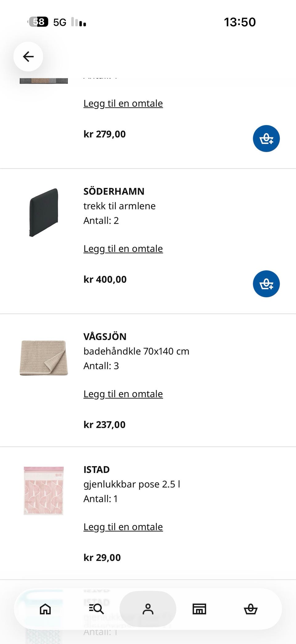Open the pink ISTAD bag product image
This screenshot has height=644, width=296.
click(44, 491)
